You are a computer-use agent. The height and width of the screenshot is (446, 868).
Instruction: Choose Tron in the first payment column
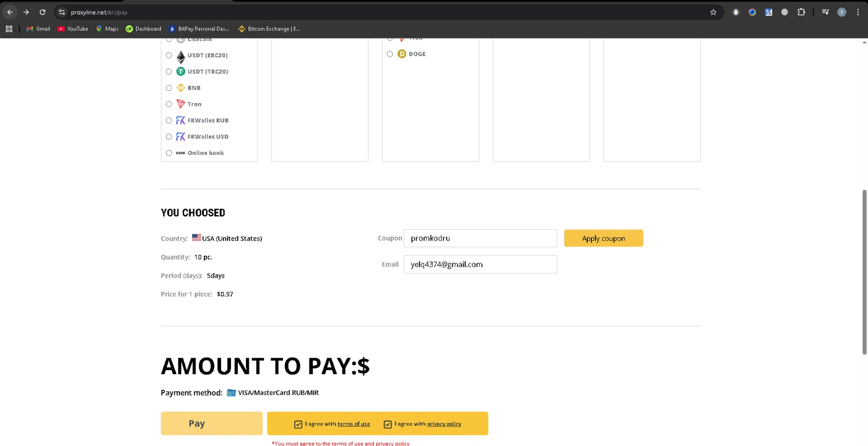(169, 104)
